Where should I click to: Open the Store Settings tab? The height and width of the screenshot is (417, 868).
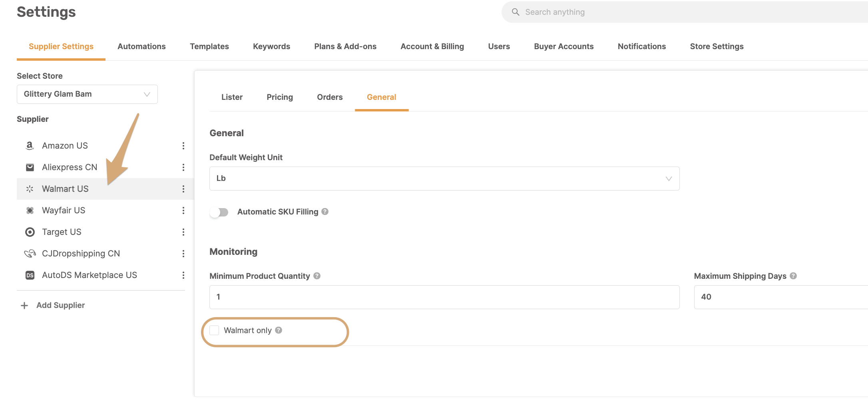pyautogui.click(x=717, y=46)
